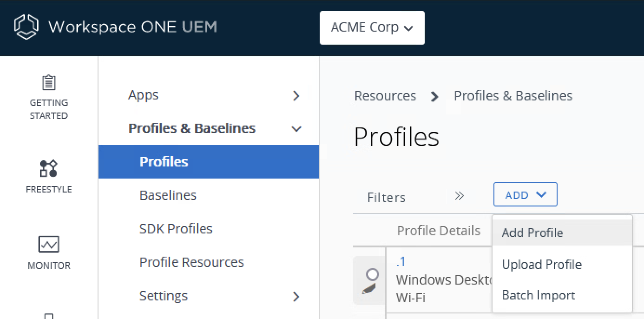This screenshot has width=644, height=319.
Task: Expand the Apps navigation item
Action: pos(143,95)
